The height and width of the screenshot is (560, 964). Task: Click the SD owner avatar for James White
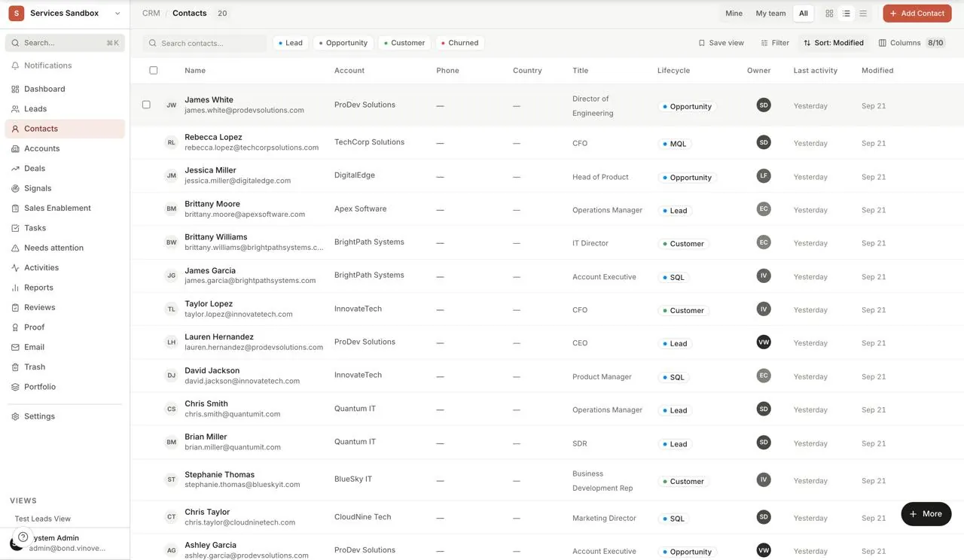[x=764, y=105]
